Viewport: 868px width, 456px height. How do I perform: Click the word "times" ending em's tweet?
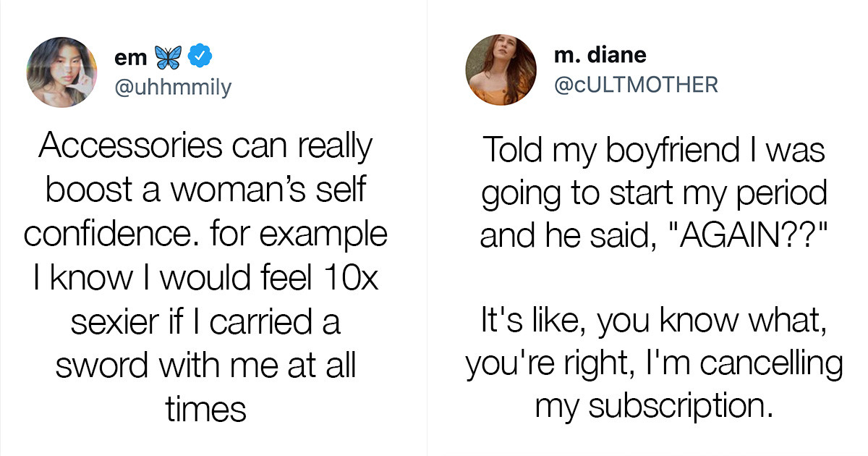pyautogui.click(x=206, y=410)
